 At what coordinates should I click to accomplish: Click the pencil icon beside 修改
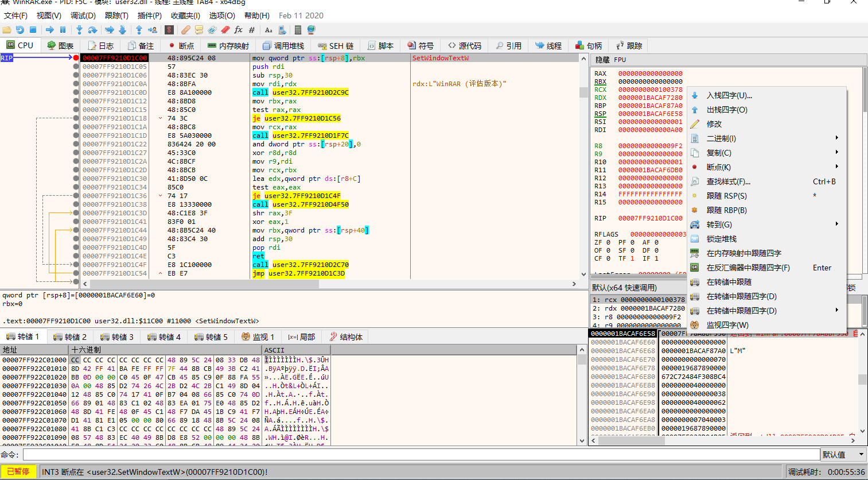(x=695, y=124)
